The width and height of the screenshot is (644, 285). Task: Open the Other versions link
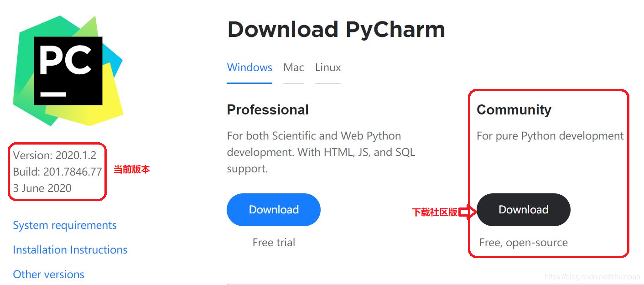49,275
